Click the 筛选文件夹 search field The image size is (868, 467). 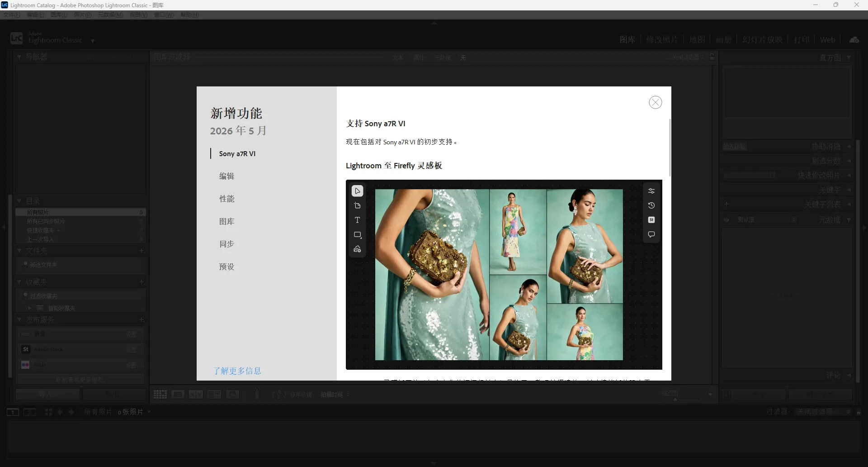coord(81,265)
